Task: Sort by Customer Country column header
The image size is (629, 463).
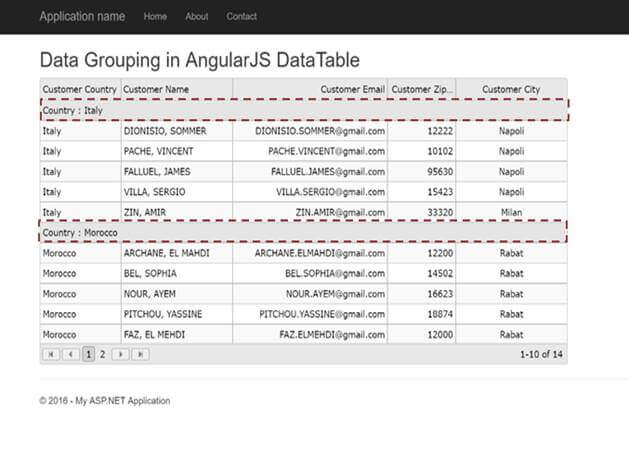Action: point(80,89)
